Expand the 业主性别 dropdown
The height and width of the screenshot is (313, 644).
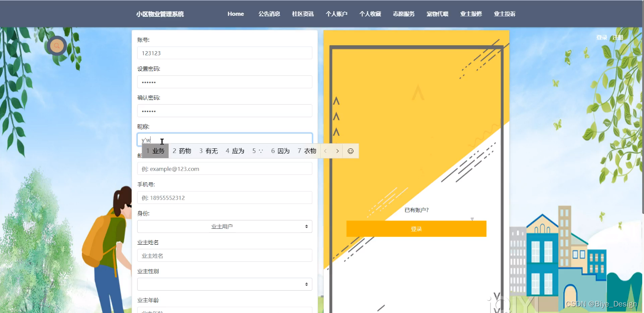tap(225, 284)
